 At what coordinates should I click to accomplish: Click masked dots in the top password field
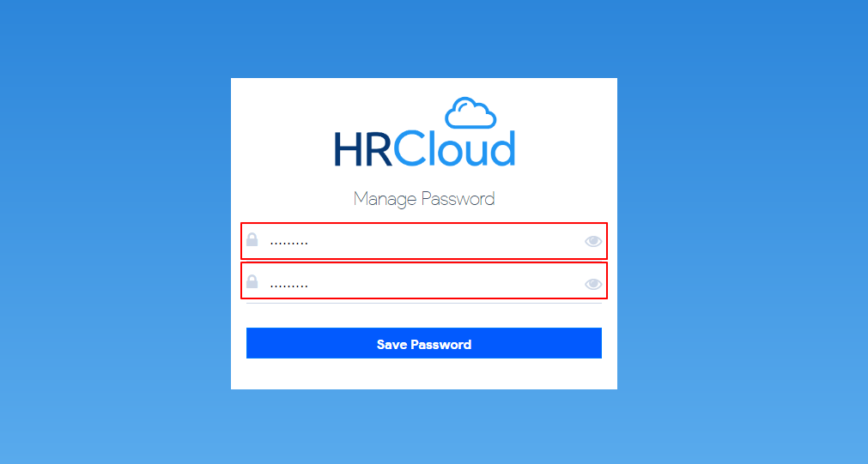[288, 243]
